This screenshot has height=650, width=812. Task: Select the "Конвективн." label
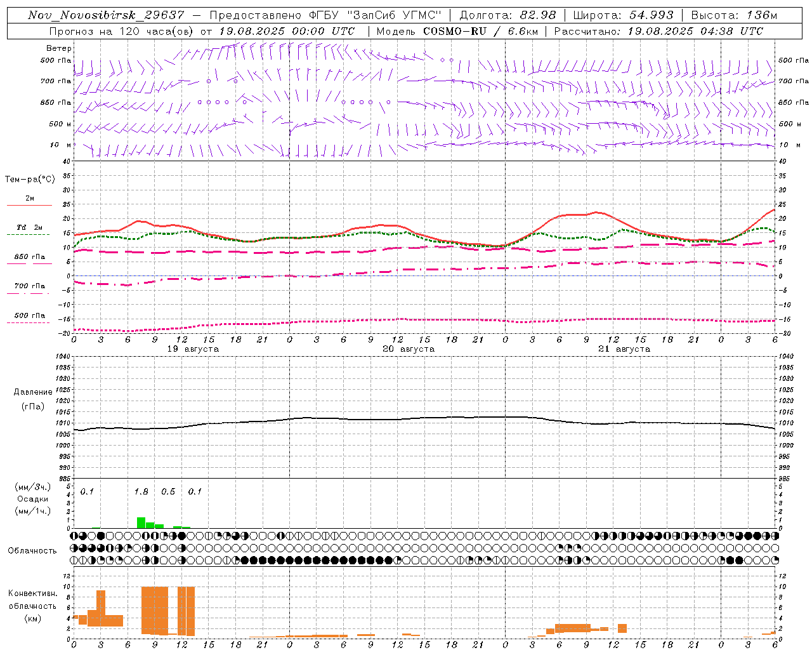coord(32,594)
